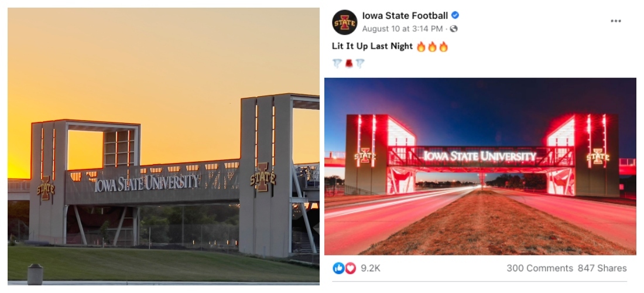Click the last tornado emoji
The height and width of the screenshot is (293, 644).
pyautogui.click(x=360, y=63)
